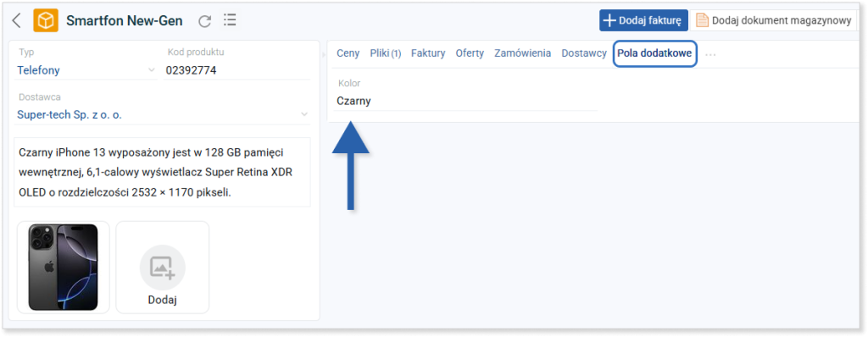The width and height of the screenshot is (868, 337).
Task: Click the Kod produktu field 02392774
Action: pos(237,70)
